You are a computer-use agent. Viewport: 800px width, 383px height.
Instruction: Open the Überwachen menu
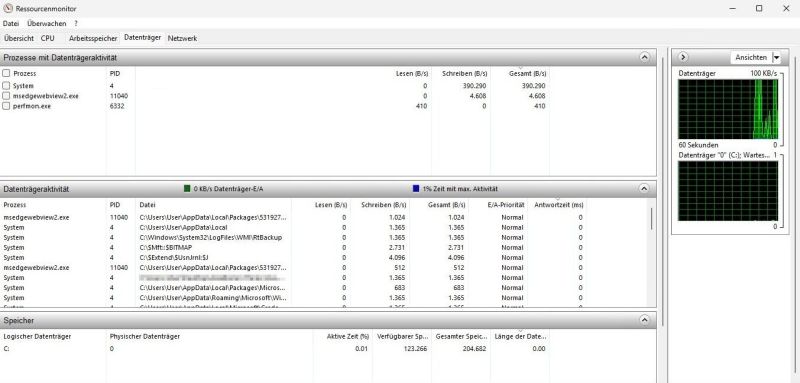46,23
